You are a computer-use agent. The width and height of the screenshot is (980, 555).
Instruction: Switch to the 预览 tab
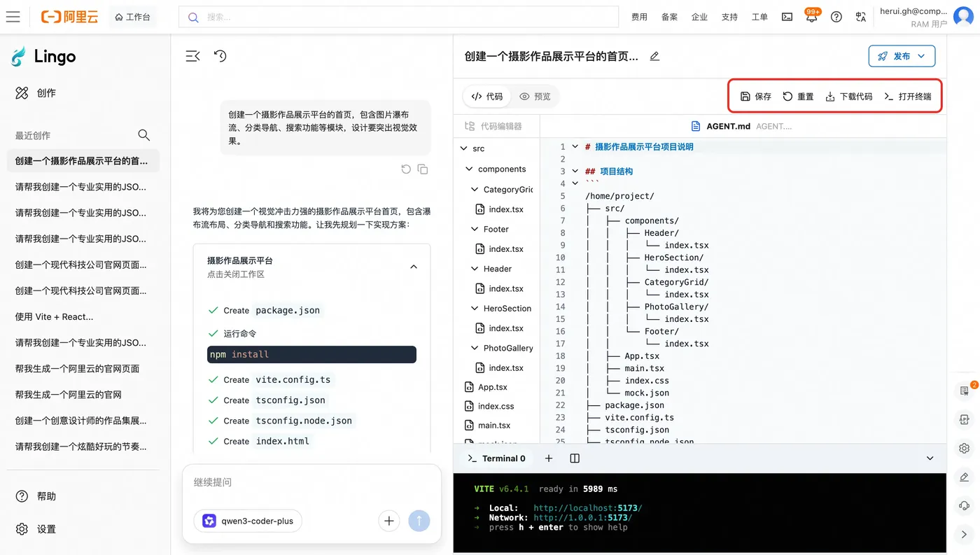tap(535, 97)
